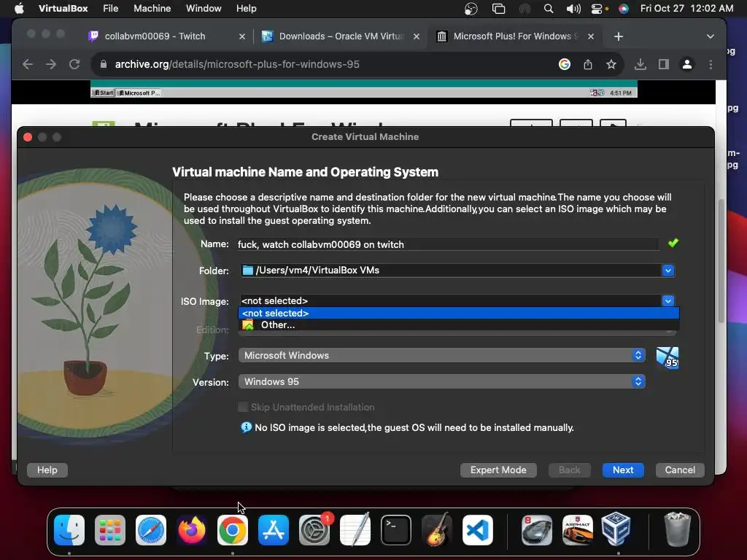This screenshot has width=747, height=560.
Task: Launch GarageBand from the dock
Action: pos(437,530)
